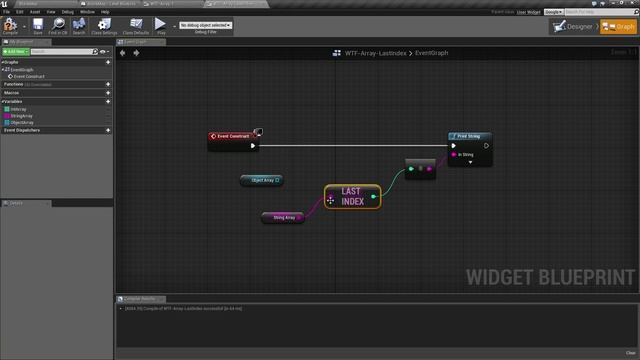Screen dimensions: 640x360
Task: Add a new graph with the Graphs plus
Action: pyautogui.click(x=108, y=62)
